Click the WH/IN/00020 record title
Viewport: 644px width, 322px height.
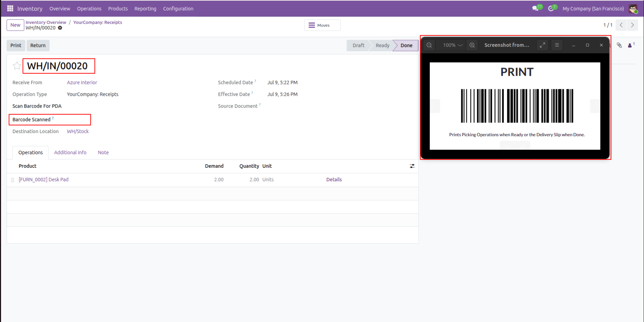pyautogui.click(x=57, y=66)
